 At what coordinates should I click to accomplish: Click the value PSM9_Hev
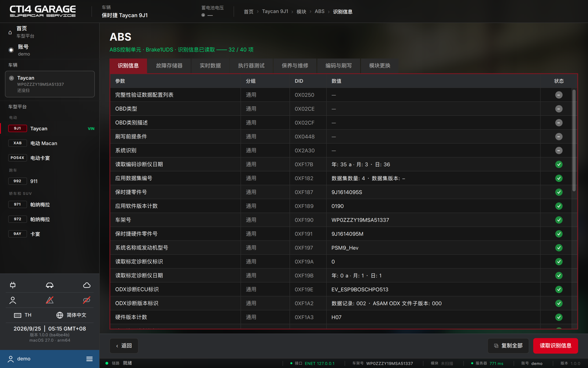tap(345, 248)
